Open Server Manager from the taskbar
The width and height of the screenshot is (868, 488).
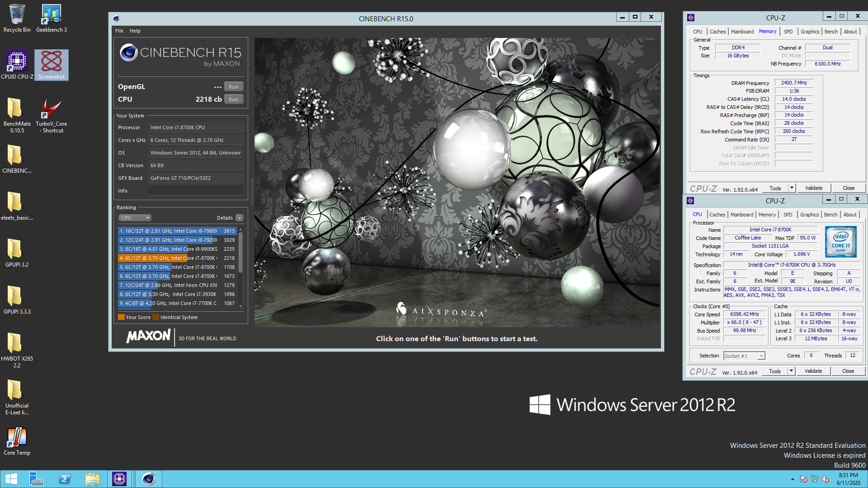tap(36, 479)
